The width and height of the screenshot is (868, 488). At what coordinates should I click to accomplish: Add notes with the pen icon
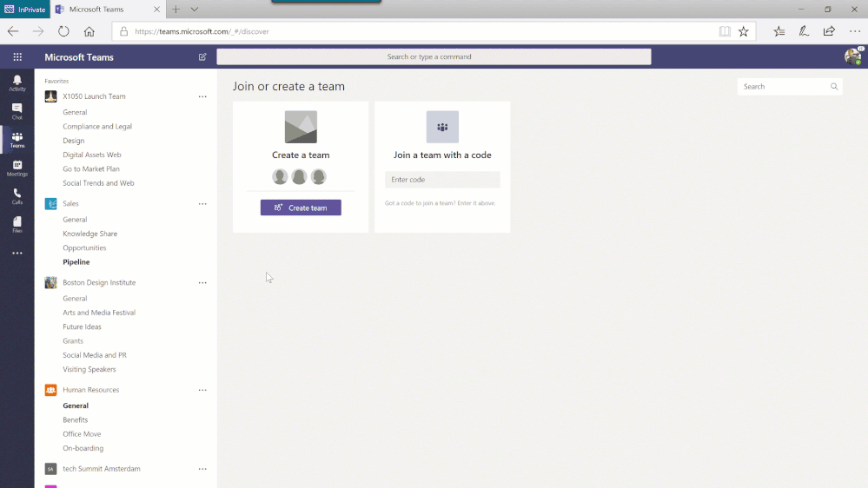coord(804,31)
